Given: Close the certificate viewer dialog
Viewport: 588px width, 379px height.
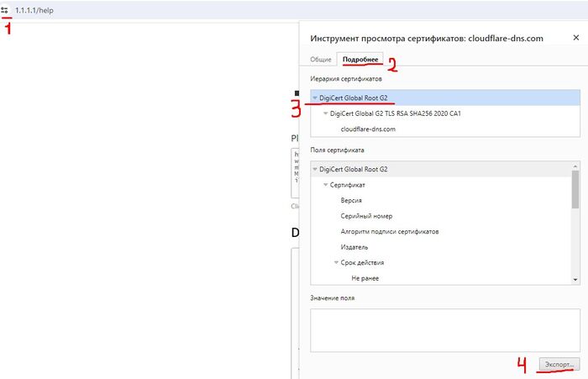Looking at the screenshot, I should [575, 38].
